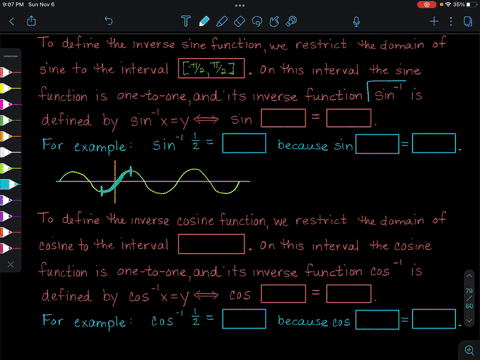Open the share/export menu
Screen dimensions: 480x360
[31, 21]
